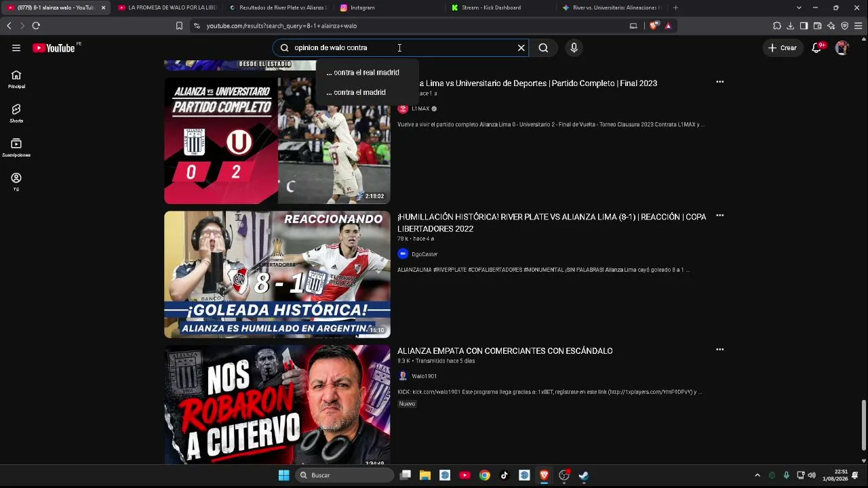This screenshot has width=868, height=488.
Task: Toggle the browser sidebar panel
Action: tap(804, 26)
